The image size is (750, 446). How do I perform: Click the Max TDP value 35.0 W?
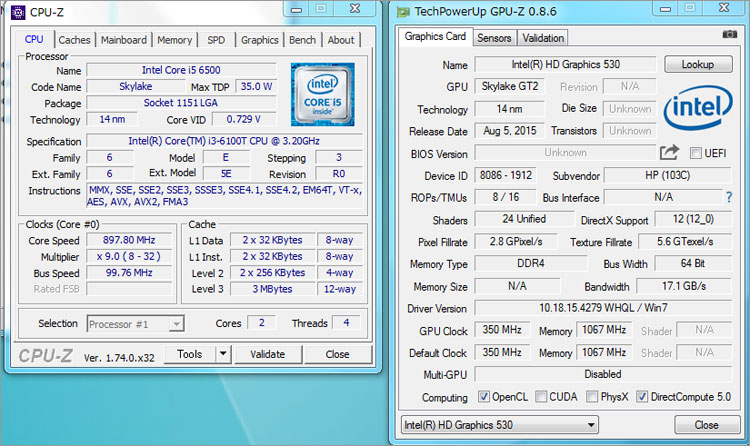click(256, 87)
